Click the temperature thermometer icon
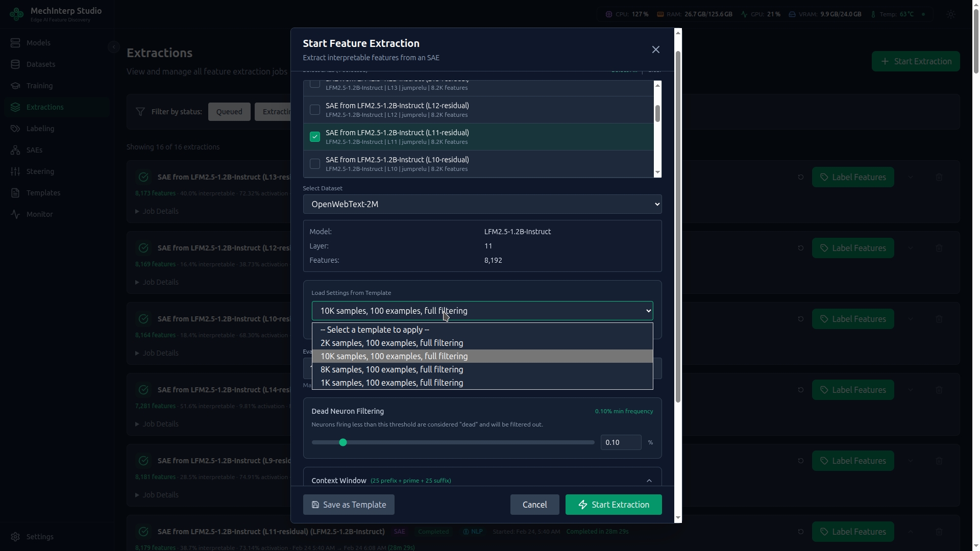The width and height of the screenshot is (980, 551). click(x=873, y=14)
